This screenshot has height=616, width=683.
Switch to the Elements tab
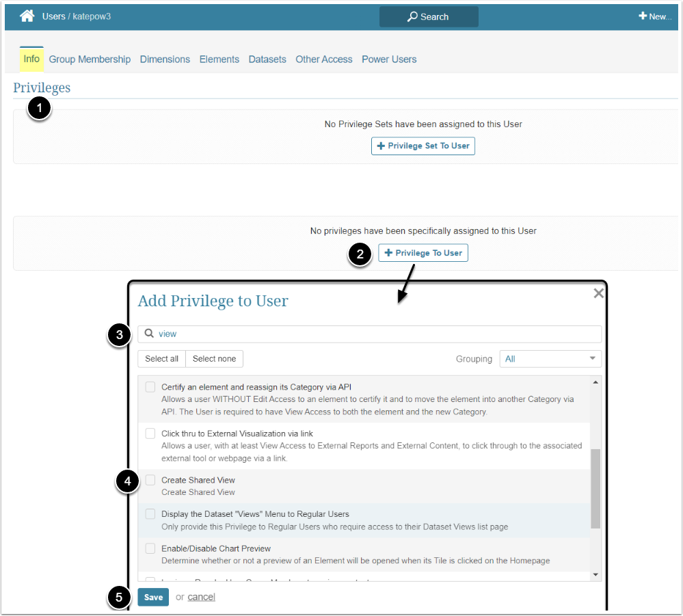point(219,59)
